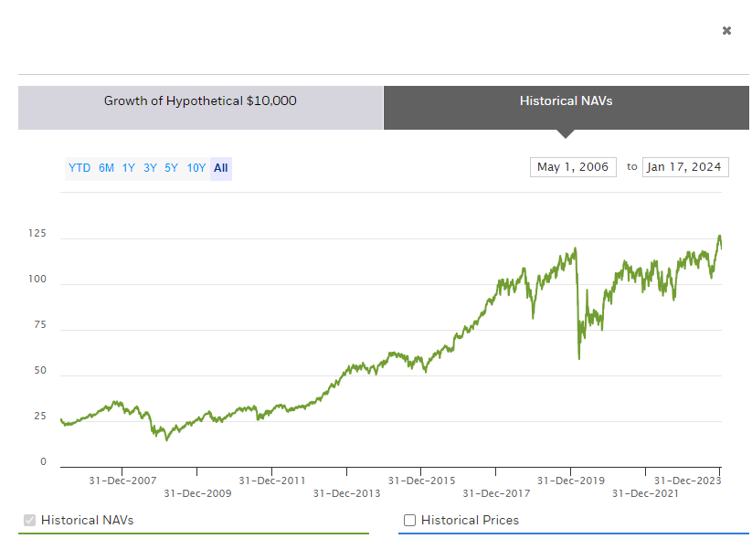The height and width of the screenshot is (560, 752).
Task: Switch chart to 5Y range
Action: click(171, 168)
